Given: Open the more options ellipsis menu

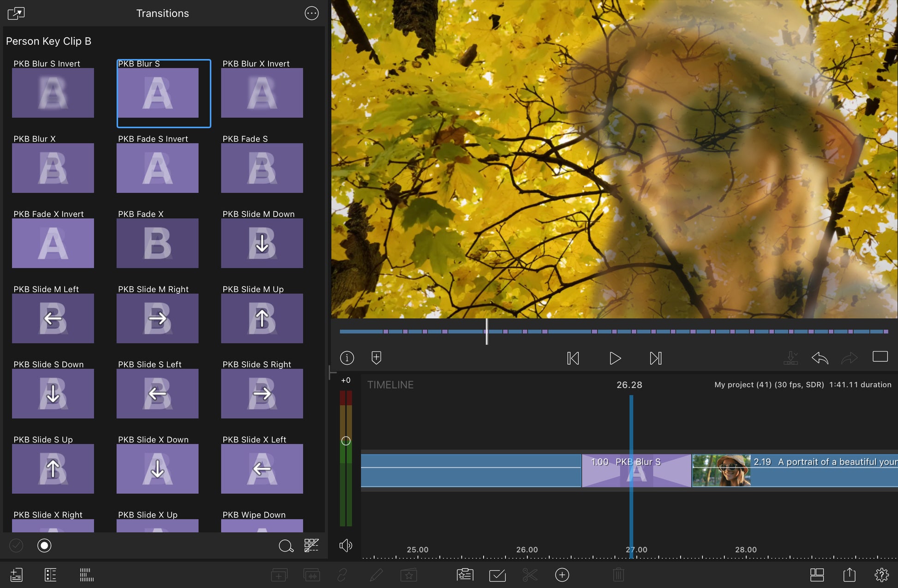Looking at the screenshot, I should (311, 13).
